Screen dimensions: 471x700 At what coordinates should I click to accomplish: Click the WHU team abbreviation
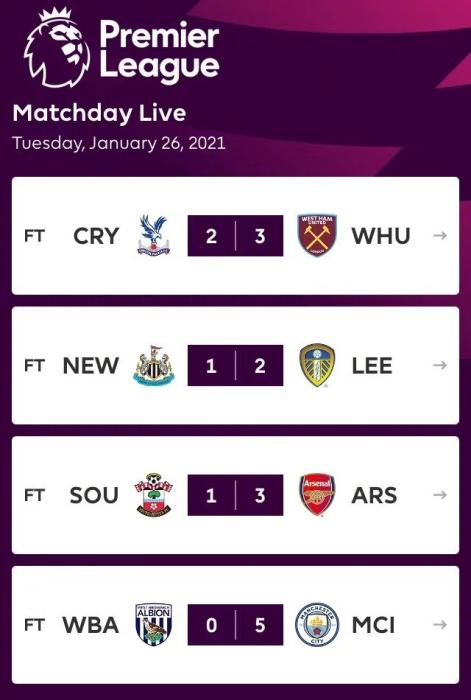[381, 236]
